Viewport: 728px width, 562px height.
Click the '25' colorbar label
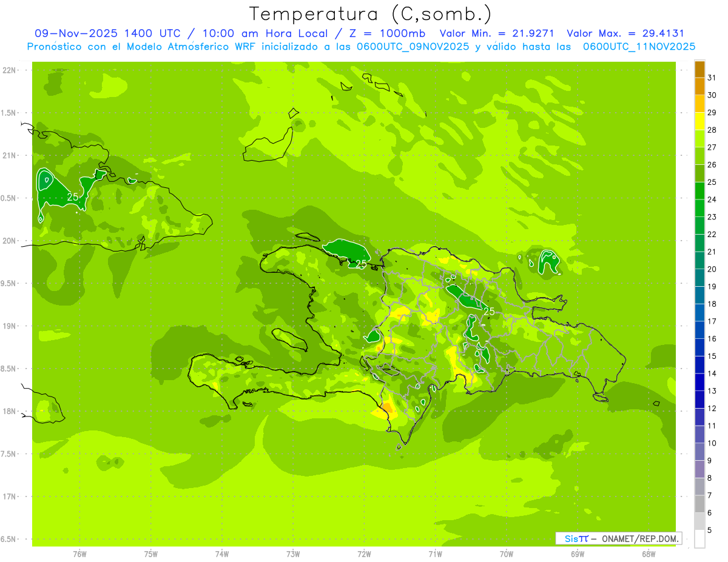click(712, 182)
